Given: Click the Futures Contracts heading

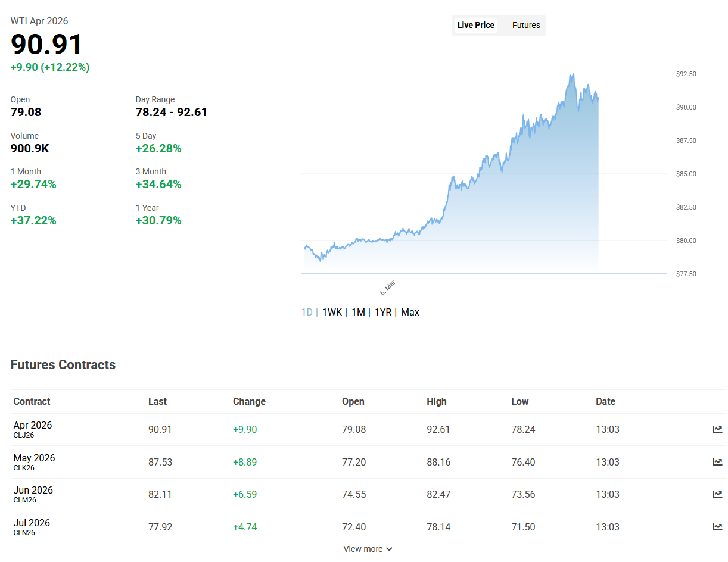Looking at the screenshot, I should pyautogui.click(x=63, y=364).
